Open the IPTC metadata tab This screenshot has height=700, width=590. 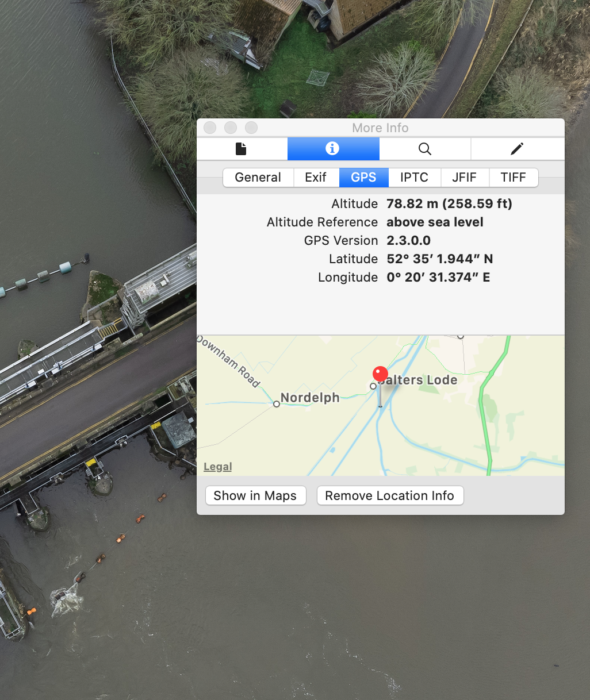(x=414, y=178)
